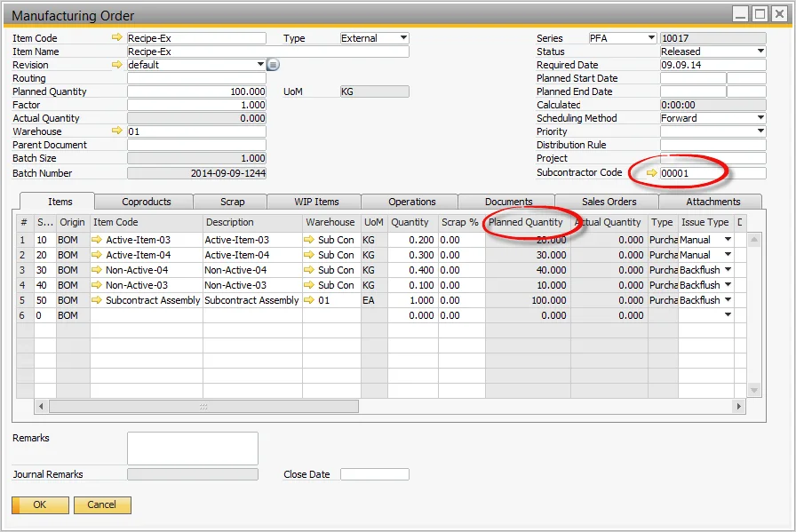Confirm with the OK button
The width and height of the screenshot is (796, 532).
click(x=40, y=504)
